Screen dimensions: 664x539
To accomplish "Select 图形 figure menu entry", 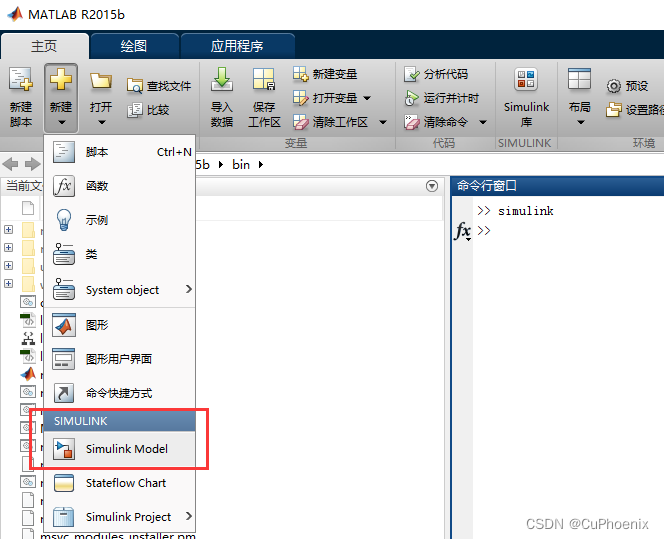I will [x=120, y=325].
